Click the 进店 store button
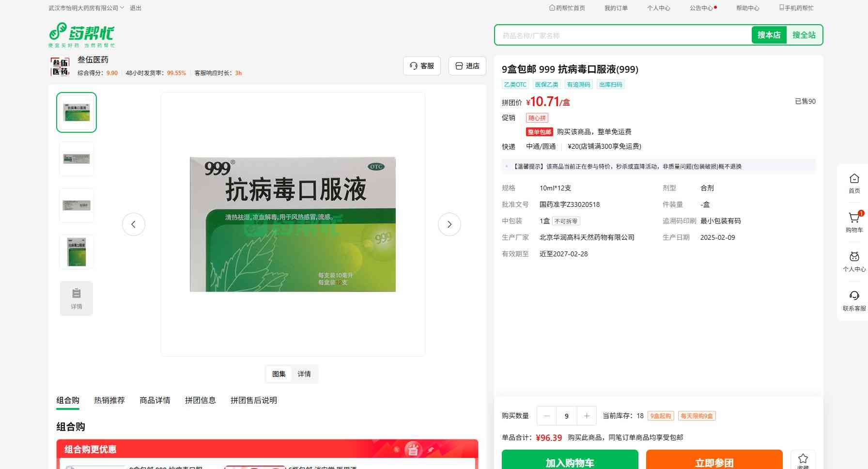Image resolution: width=868 pixels, height=469 pixels. point(467,66)
